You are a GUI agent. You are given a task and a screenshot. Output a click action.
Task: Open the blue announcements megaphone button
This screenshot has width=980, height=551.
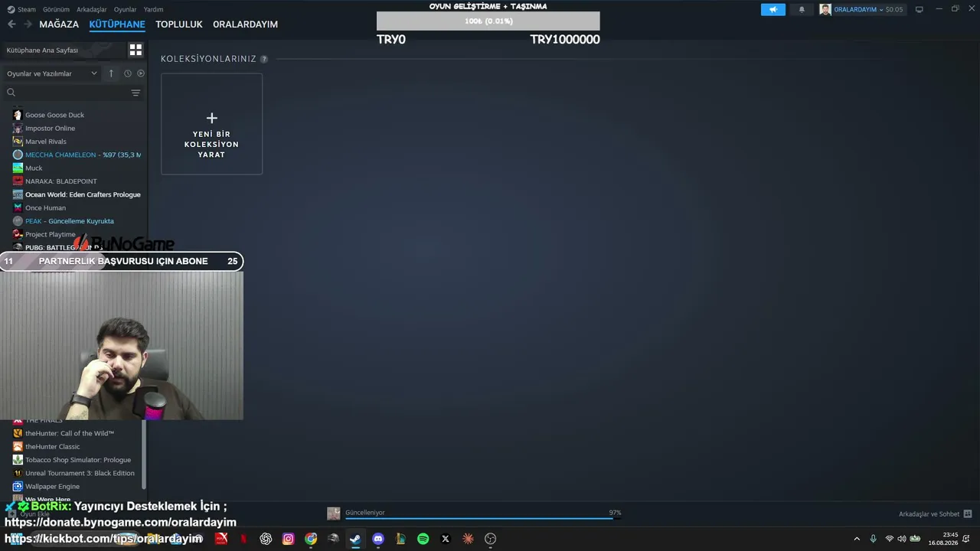[x=773, y=9]
